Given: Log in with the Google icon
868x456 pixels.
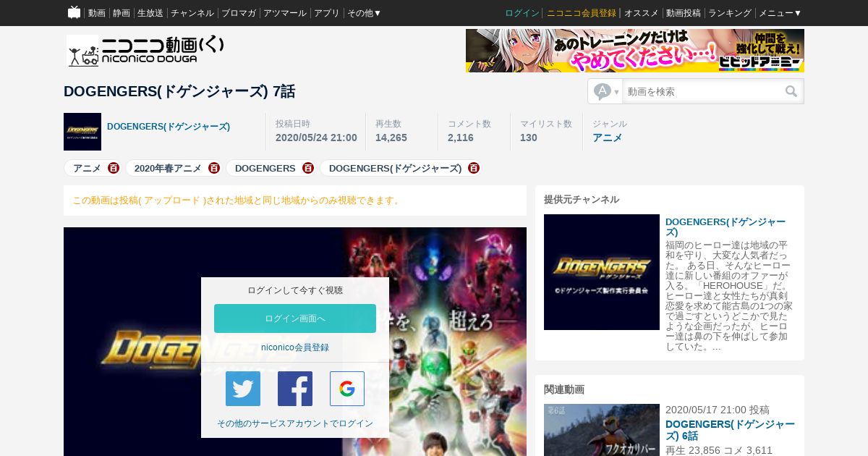Looking at the screenshot, I should point(347,389).
